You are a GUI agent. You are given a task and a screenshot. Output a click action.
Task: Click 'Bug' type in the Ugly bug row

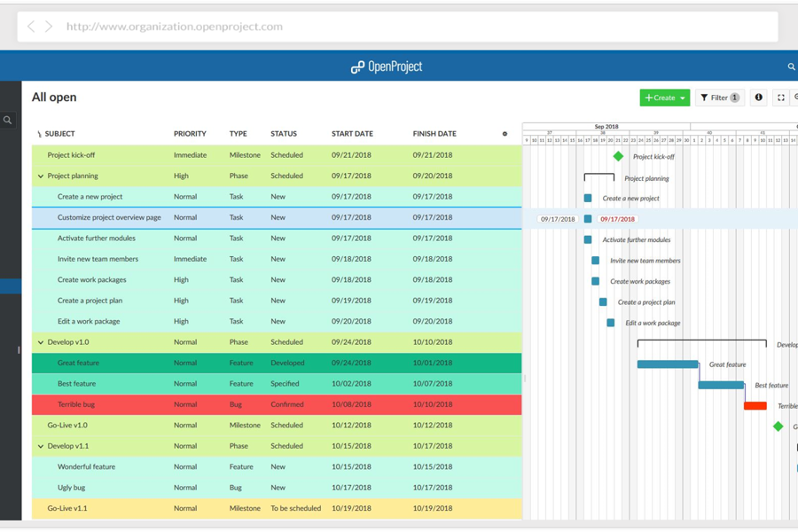tap(236, 488)
